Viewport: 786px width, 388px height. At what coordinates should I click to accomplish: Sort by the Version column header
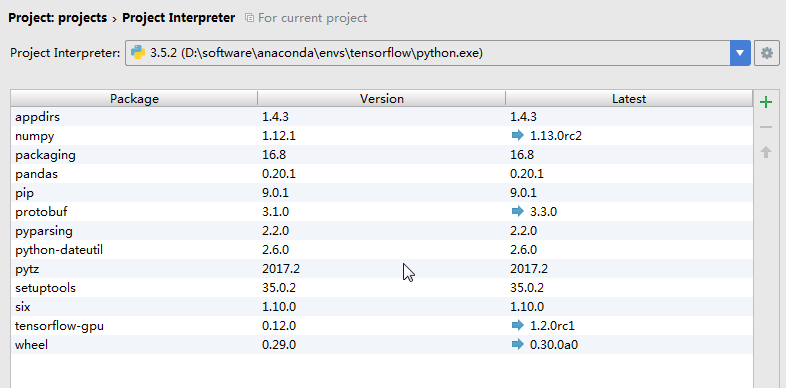pos(381,99)
